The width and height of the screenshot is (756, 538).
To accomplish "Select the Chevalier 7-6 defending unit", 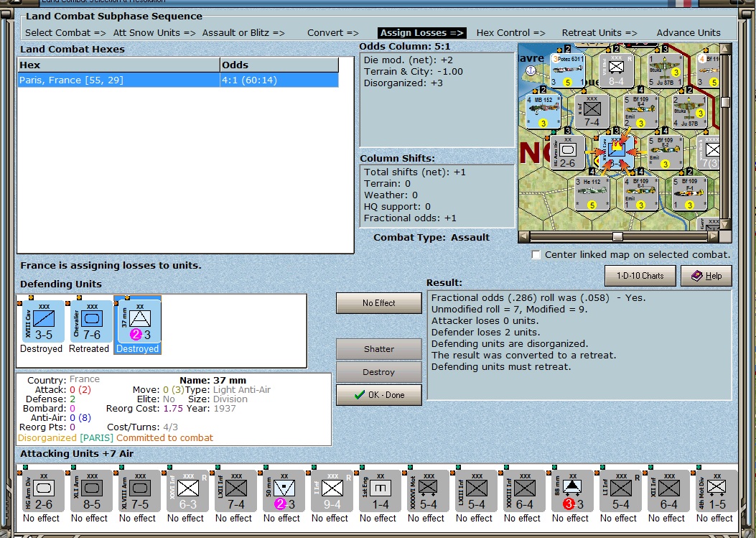I will click(x=92, y=321).
